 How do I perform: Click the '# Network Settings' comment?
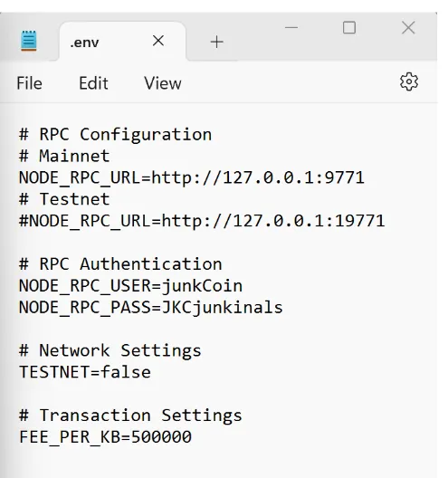coord(110,350)
